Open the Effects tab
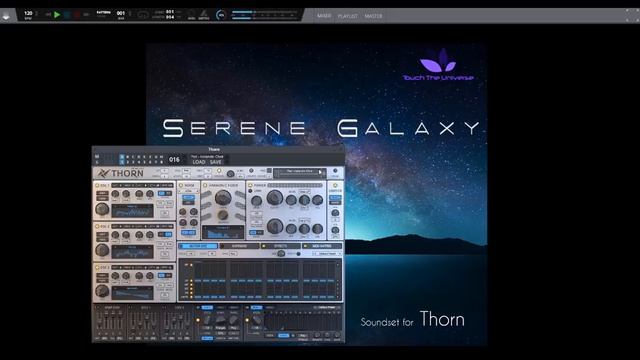This screenshot has height=360, width=640. tap(280, 246)
